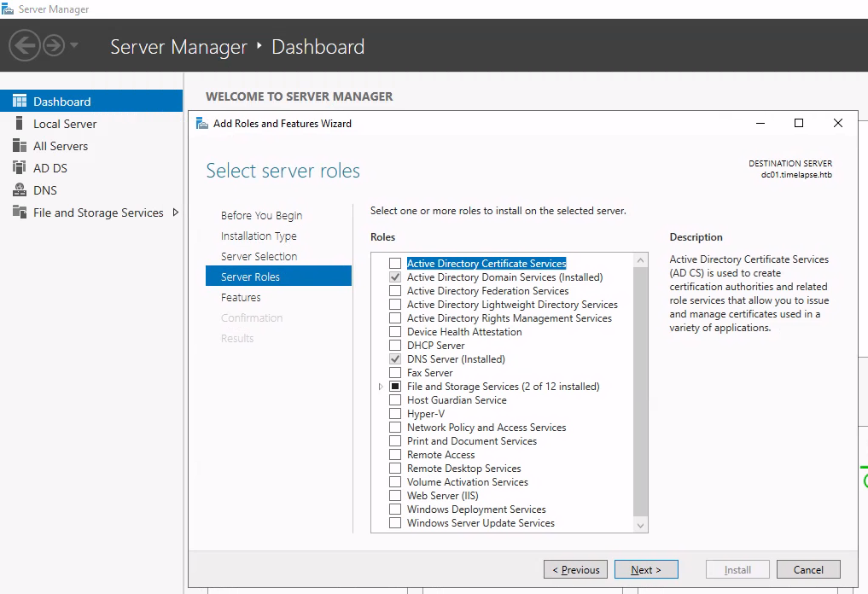Click the Previous button

pyautogui.click(x=576, y=569)
